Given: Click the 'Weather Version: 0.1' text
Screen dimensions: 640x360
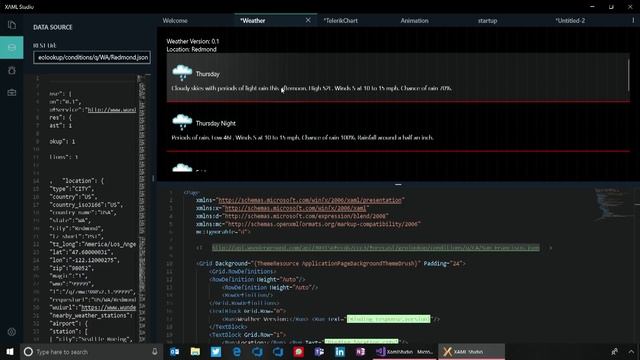Looking at the screenshot, I should [x=193, y=41].
